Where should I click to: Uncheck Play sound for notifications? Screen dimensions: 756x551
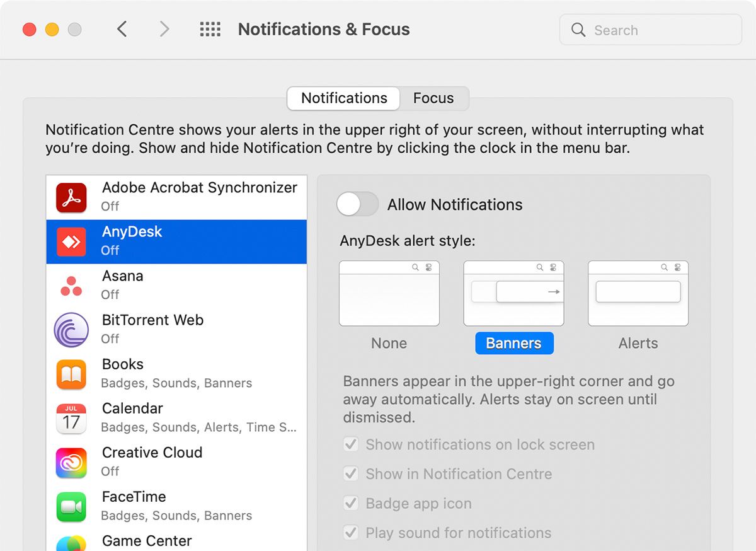(x=351, y=533)
